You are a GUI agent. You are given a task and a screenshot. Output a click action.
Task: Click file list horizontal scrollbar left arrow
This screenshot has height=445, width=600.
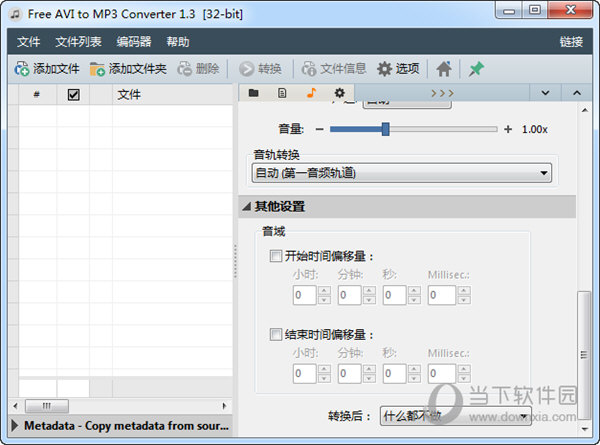tap(15, 406)
